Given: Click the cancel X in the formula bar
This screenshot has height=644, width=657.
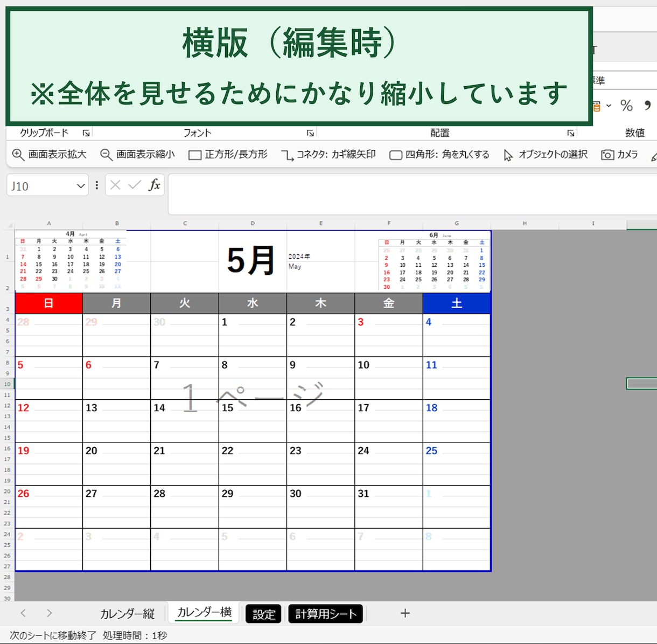Looking at the screenshot, I should point(115,185).
